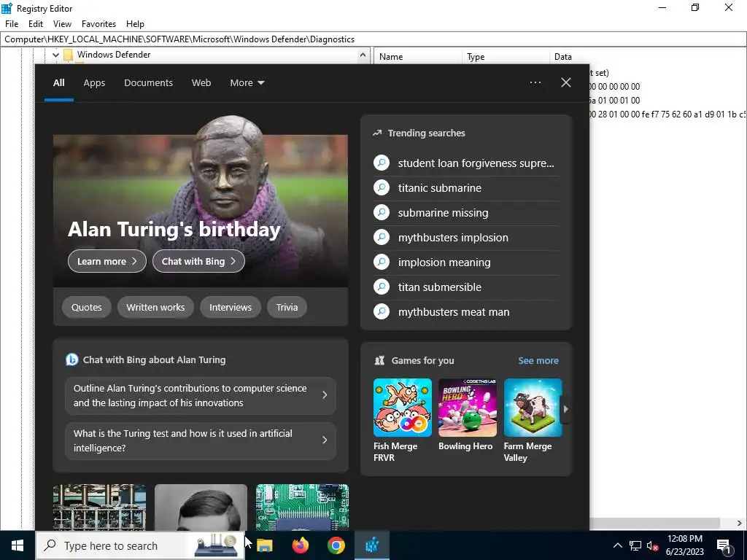Open the Windows Start menu
This screenshot has height=560, width=747.
click(18, 545)
